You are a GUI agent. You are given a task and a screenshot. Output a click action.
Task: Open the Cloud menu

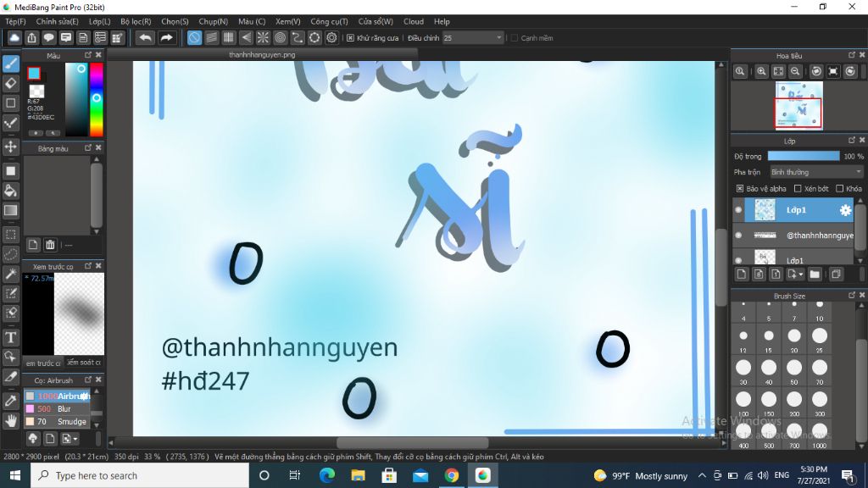[414, 21]
